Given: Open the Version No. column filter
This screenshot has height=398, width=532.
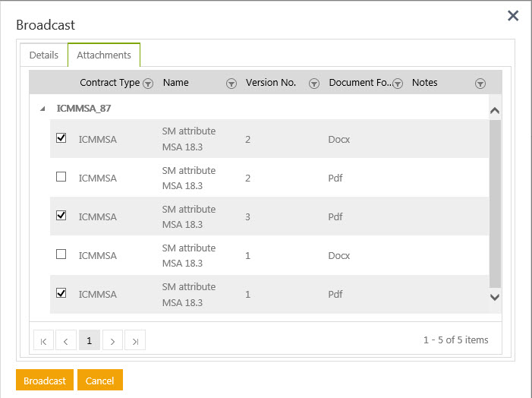Looking at the screenshot, I should 314,84.
